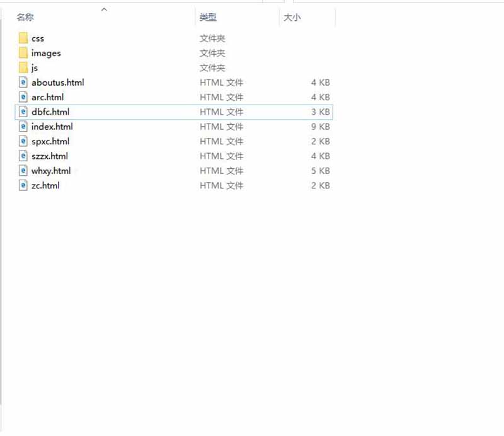Click the arc.html file icon
Viewport: 504px width, 436px height.
point(23,97)
